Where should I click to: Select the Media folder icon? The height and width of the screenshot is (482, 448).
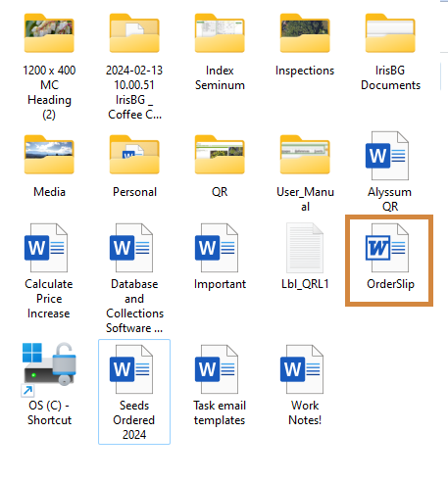click(x=49, y=155)
